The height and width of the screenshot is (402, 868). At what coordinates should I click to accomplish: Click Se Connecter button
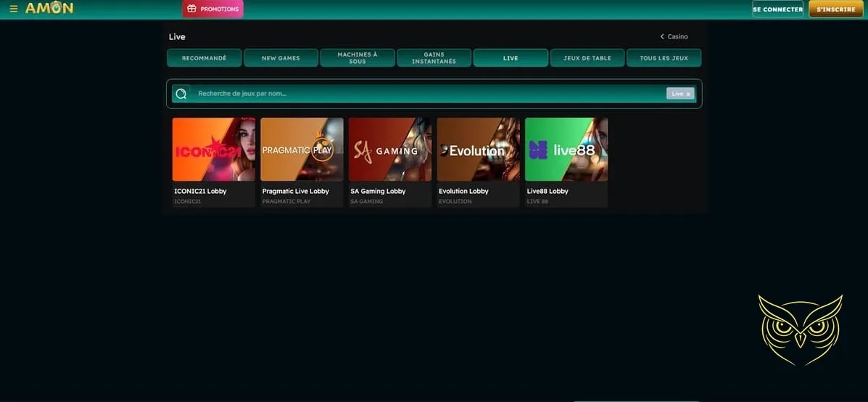(777, 9)
